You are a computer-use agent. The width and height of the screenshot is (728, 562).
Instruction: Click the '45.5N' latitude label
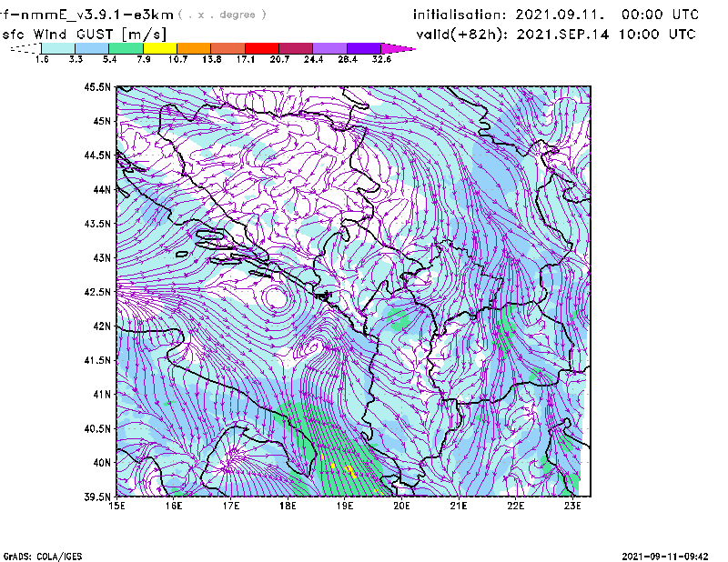97,86
